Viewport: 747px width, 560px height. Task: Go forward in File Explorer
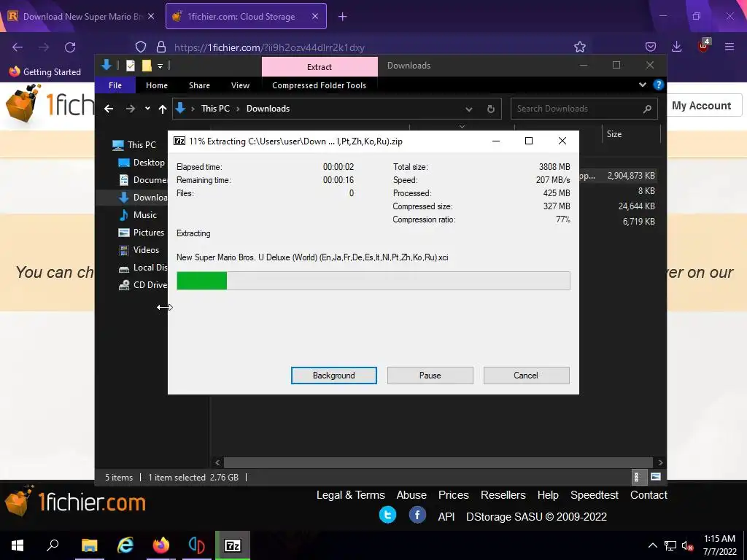tap(130, 109)
